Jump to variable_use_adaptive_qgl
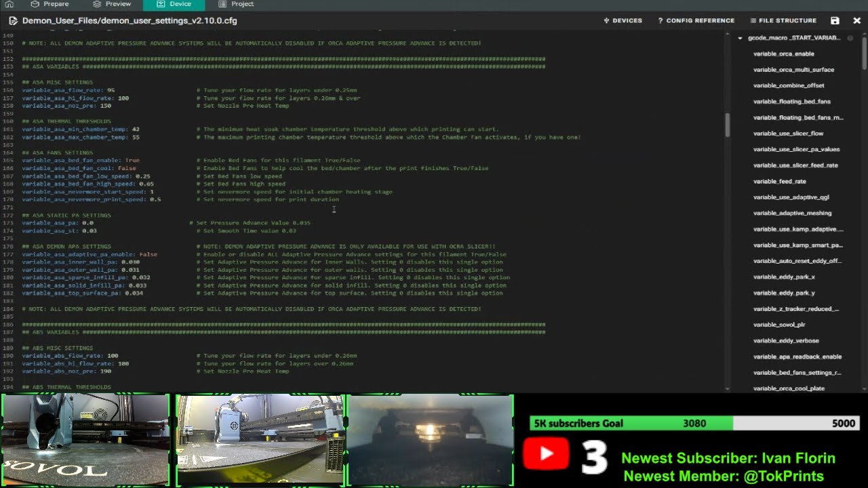Screen dimensions: 868x488 [791, 197]
